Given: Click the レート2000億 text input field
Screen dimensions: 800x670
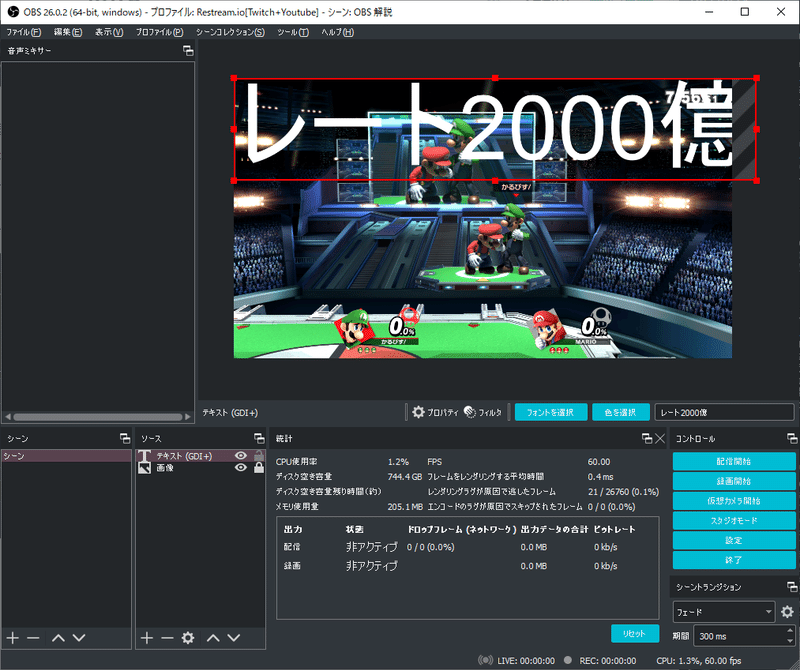Looking at the screenshot, I should 724,412.
